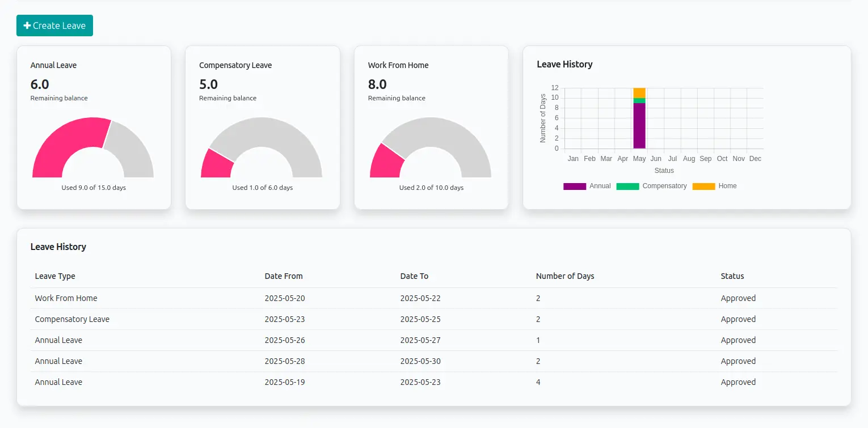The width and height of the screenshot is (868, 428).
Task: Click the plus icon on Create Leave
Action: 27,26
